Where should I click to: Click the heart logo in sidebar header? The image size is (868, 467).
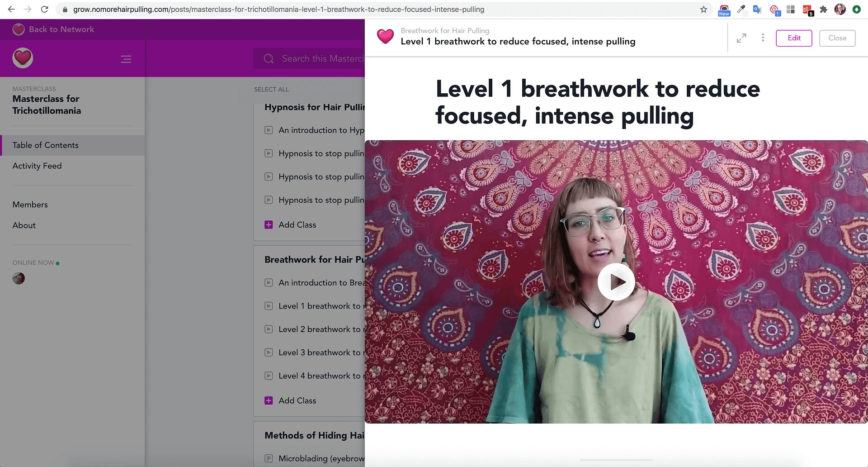[23, 58]
